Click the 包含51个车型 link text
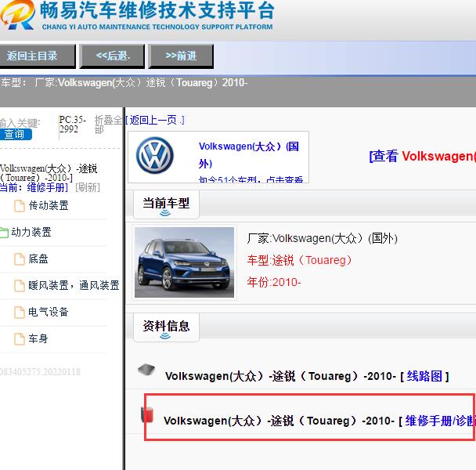The height and width of the screenshot is (470, 476). 251,179
